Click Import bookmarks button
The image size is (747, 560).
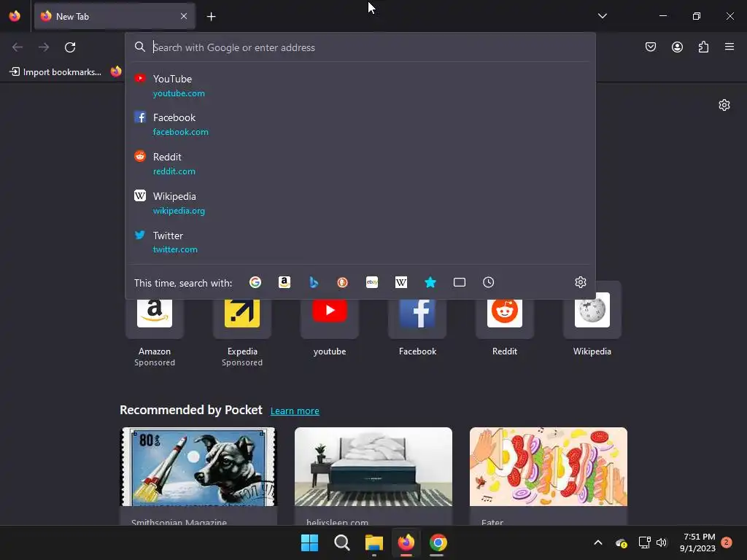tap(55, 72)
